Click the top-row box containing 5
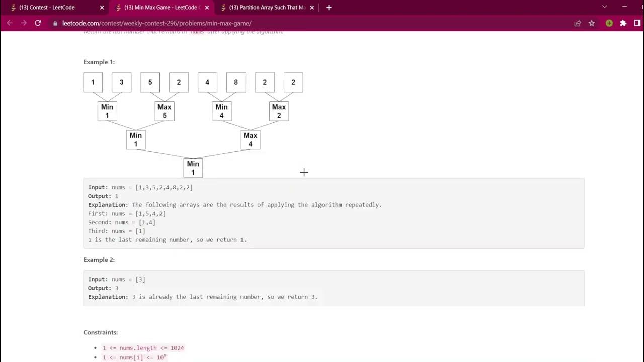 pyautogui.click(x=150, y=82)
